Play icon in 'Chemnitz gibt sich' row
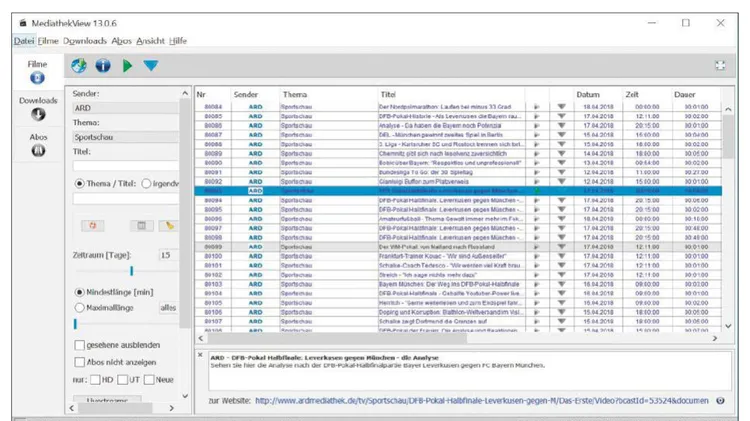The height and width of the screenshot is (421, 750). [x=537, y=154]
